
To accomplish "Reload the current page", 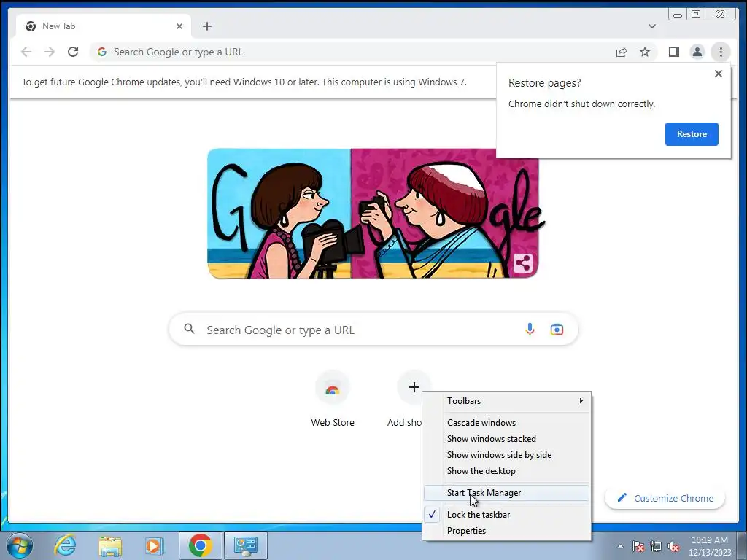I will click(x=73, y=52).
